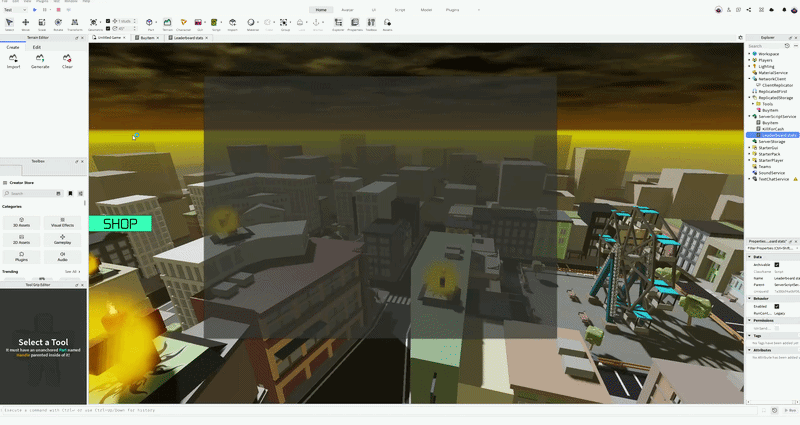Open the Terrain editor tool
The width and height of the screenshot is (800, 425).
pos(167,24)
